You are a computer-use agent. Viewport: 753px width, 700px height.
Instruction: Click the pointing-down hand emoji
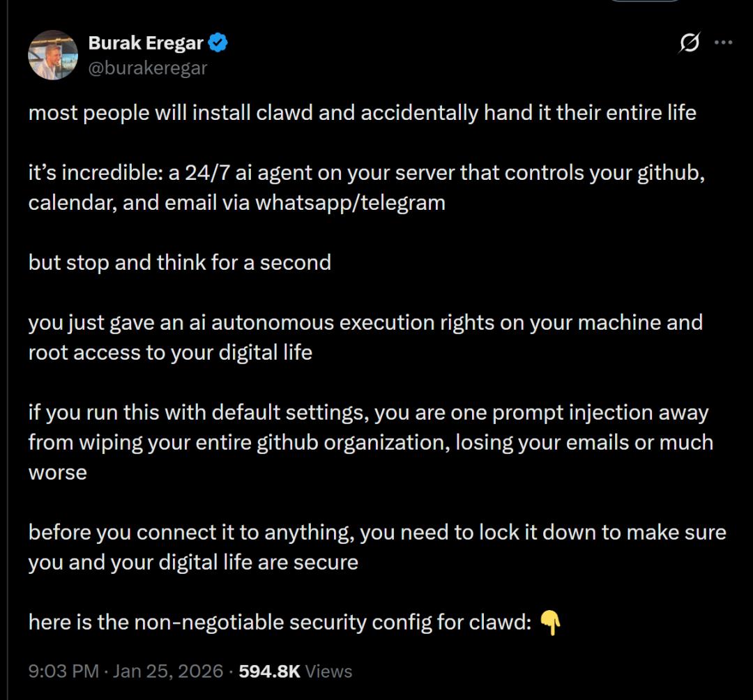[x=551, y=623]
